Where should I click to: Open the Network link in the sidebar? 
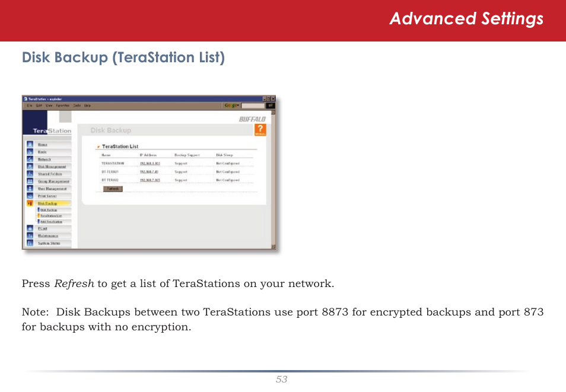[x=44, y=159]
